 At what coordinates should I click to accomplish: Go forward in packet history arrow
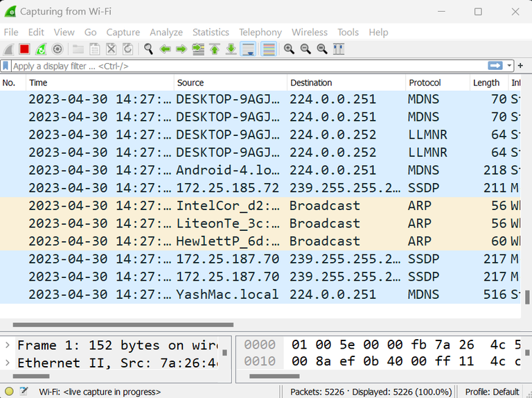pos(181,49)
